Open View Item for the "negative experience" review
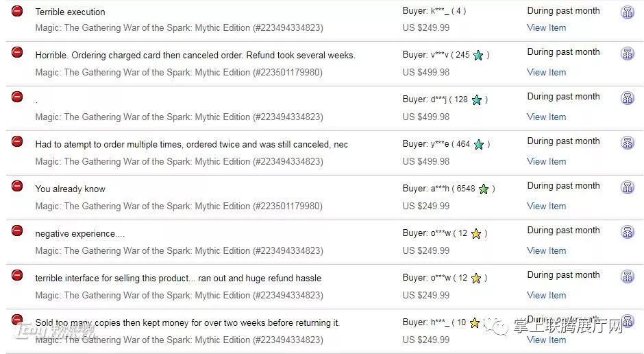The image size is (644, 354). [546, 250]
